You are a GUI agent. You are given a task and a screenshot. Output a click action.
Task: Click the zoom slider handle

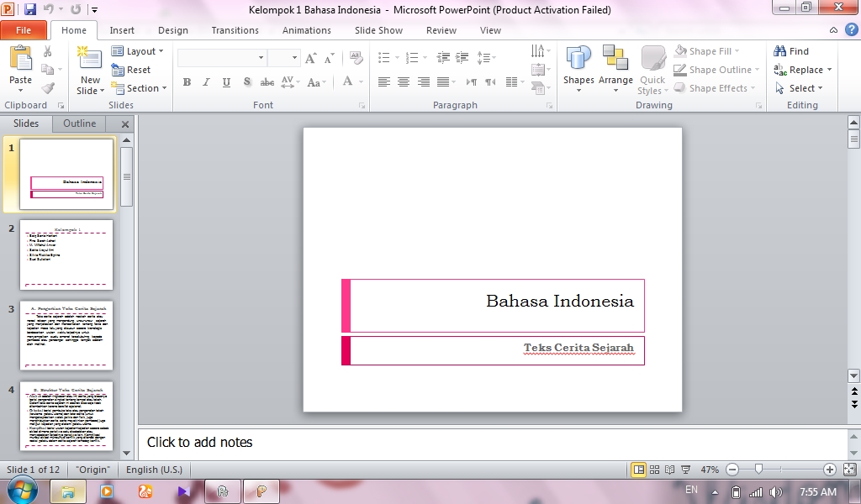(x=758, y=470)
